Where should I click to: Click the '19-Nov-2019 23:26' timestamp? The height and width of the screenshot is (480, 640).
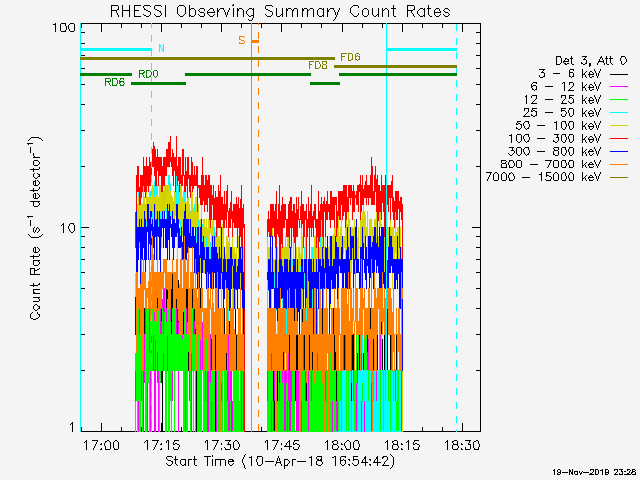click(x=596, y=472)
